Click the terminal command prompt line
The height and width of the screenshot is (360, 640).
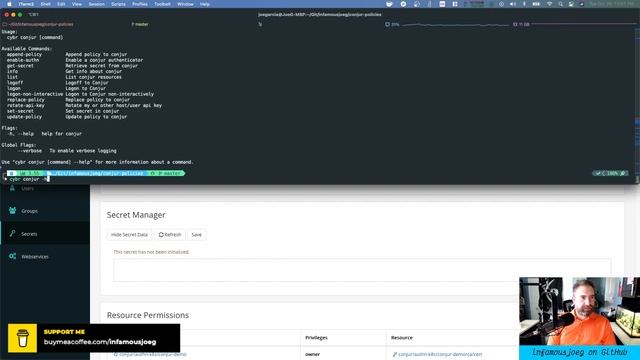pos(29,179)
